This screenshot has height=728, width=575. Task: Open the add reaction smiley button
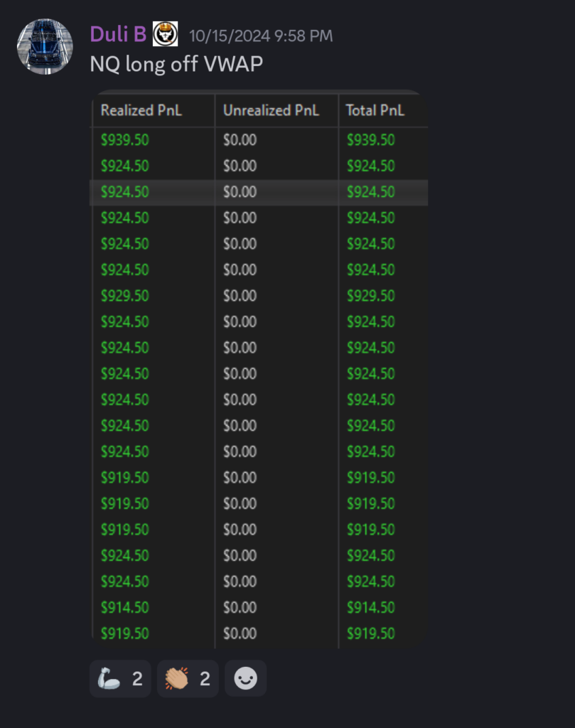tap(245, 679)
